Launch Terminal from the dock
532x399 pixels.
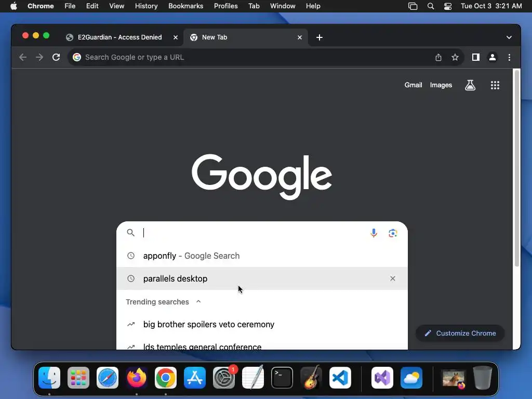pos(282,378)
